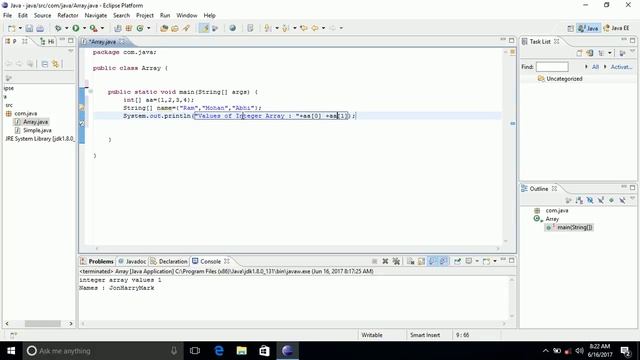Image resolution: width=640 pixels, height=360 pixels.
Task: Open New Java Class dropdown arrow
Action: coord(148,28)
